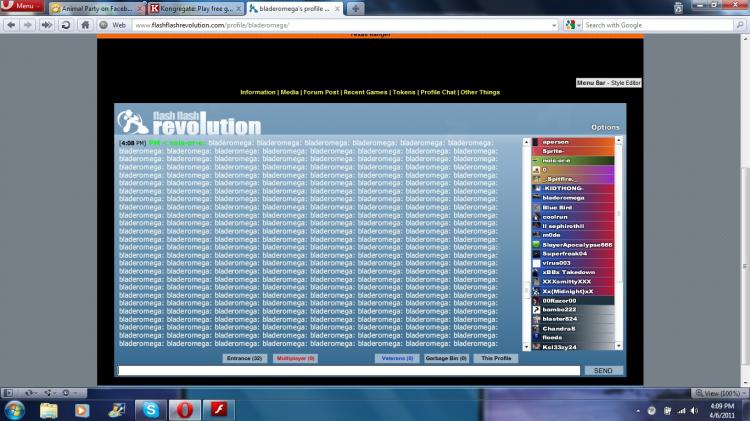Select user 00Razor00 in the user list
750x421 pixels.
tap(573, 301)
